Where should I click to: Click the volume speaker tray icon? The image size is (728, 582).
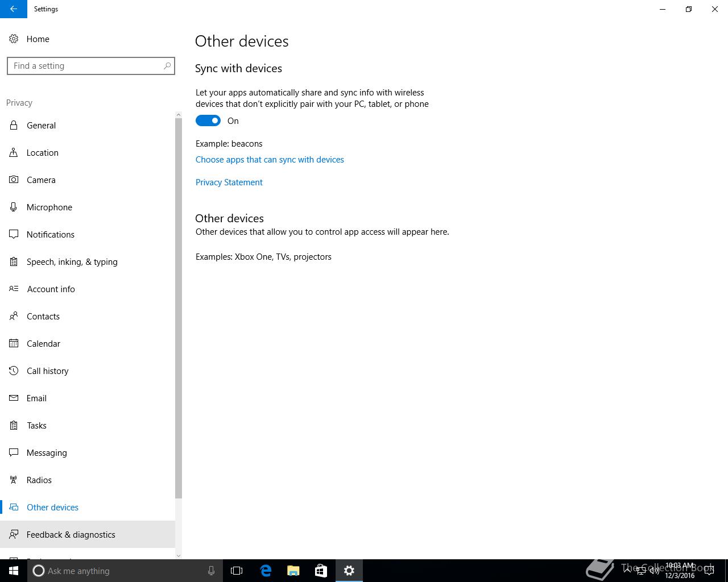(655, 571)
